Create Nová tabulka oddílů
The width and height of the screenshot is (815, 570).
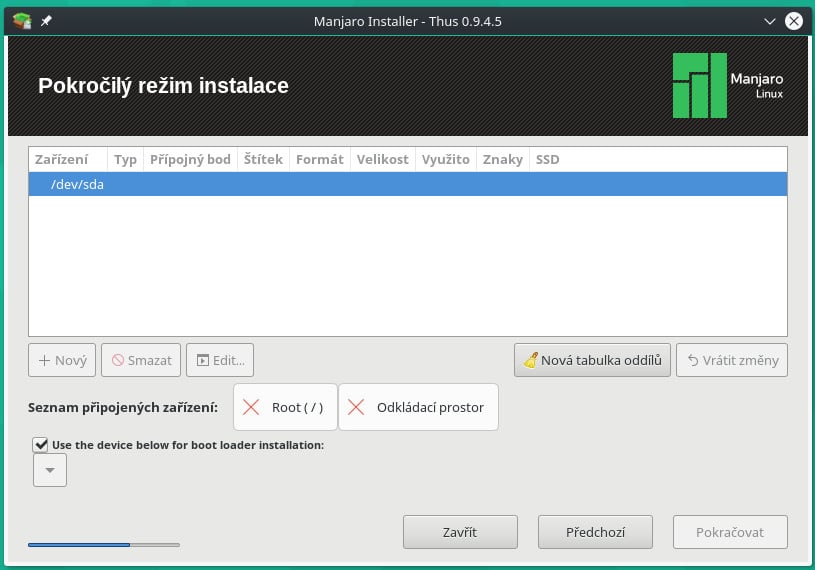[592, 360]
